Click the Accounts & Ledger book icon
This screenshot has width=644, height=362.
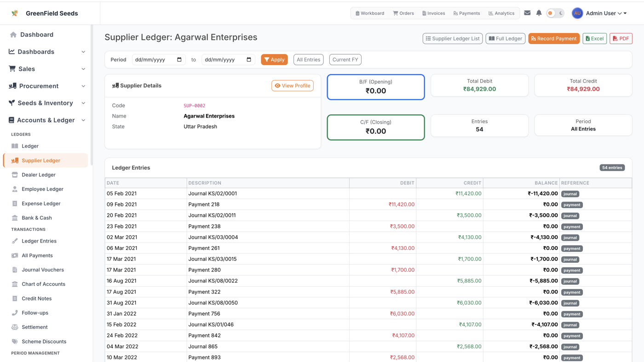pyautogui.click(x=11, y=120)
